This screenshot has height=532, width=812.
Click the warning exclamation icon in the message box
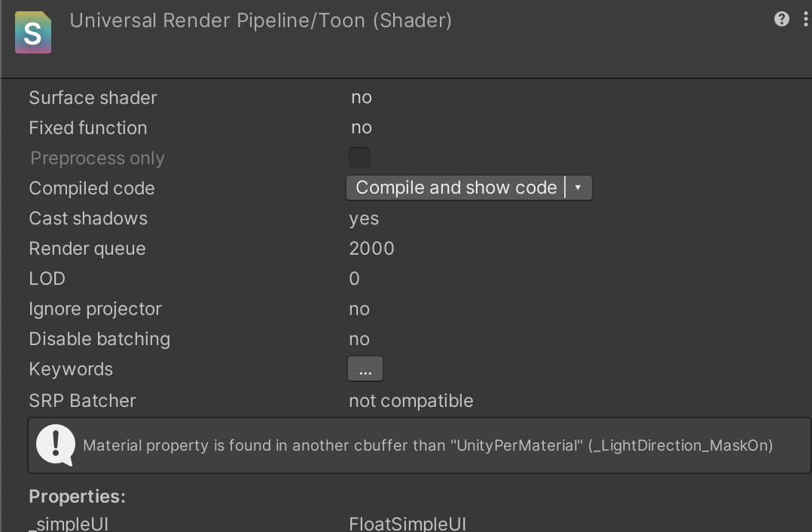[x=53, y=445]
